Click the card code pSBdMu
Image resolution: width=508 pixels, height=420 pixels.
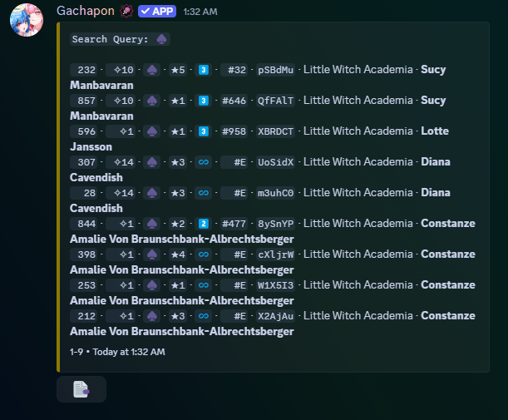pos(275,70)
